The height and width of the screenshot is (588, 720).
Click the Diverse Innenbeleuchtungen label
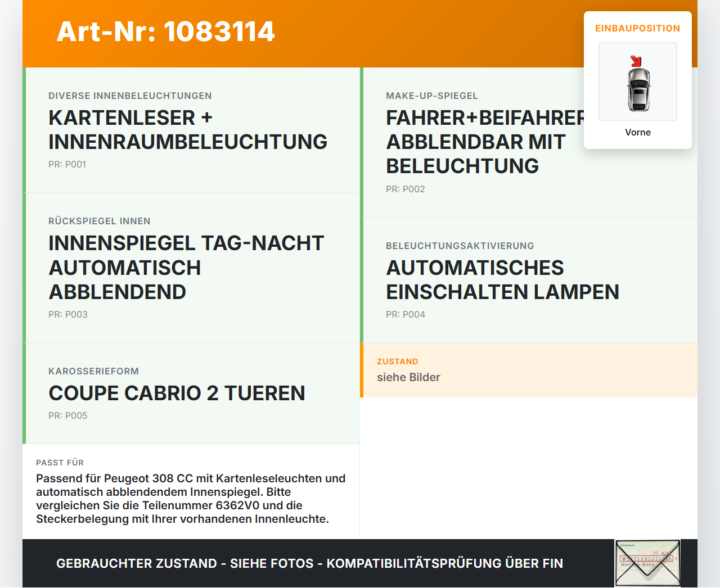point(130,96)
